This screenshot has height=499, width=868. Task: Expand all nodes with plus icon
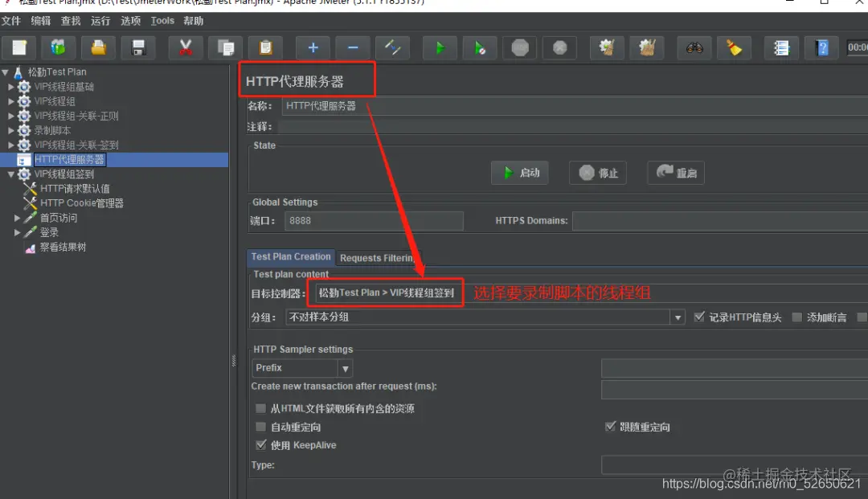[313, 48]
